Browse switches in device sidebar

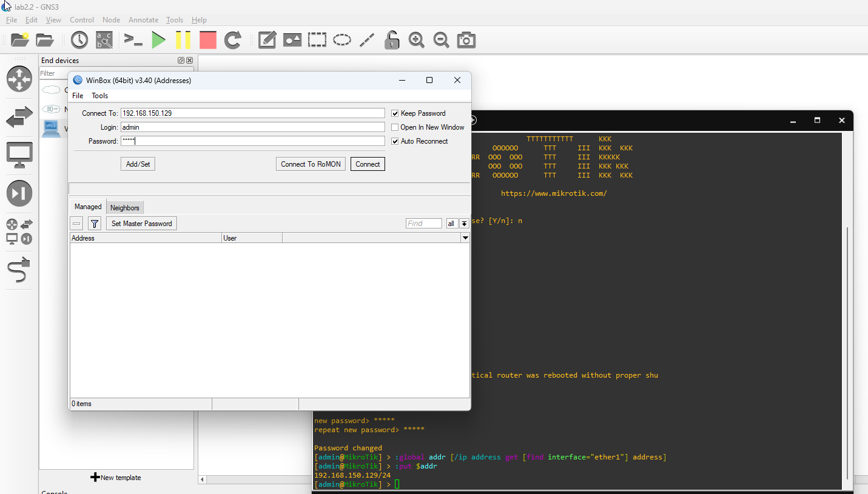point(19,118)
